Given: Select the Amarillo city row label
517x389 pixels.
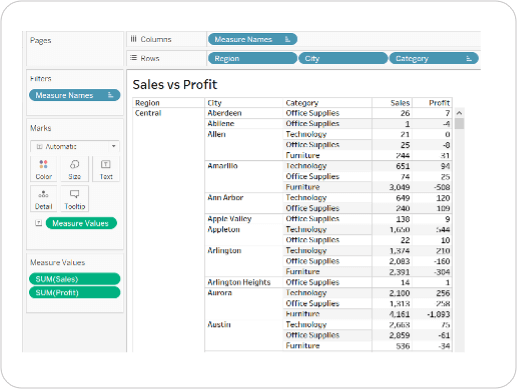Looking at the screenshot, I should click(x=223, y=166).
